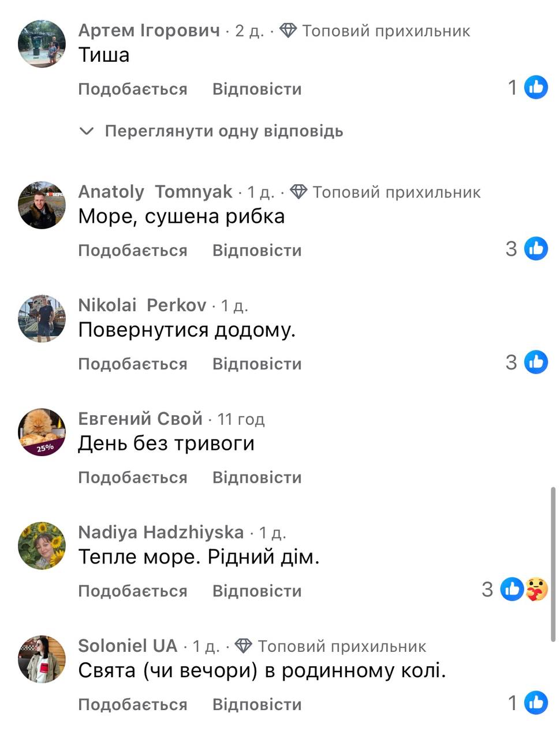
Task: Click the diamond top fan badge next to Артем Ігорович
Action: click(x=288, y=31)
